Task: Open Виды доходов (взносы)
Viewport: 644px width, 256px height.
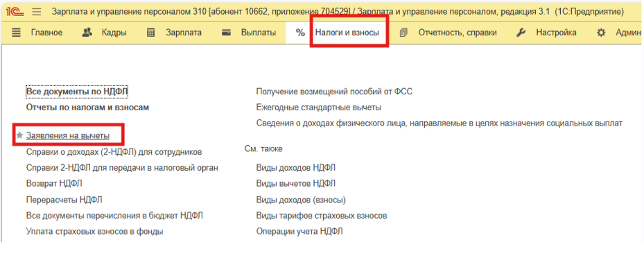Action: pos(301,200)
